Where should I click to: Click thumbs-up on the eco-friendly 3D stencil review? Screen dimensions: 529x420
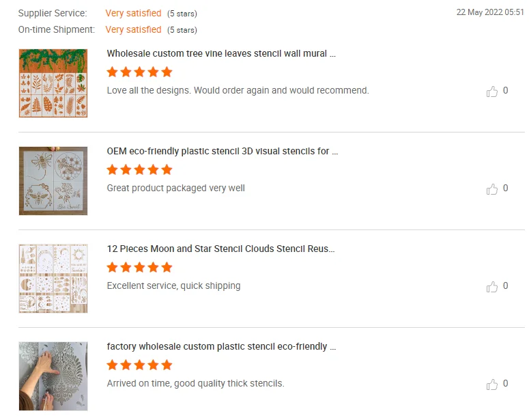[491, 188]
